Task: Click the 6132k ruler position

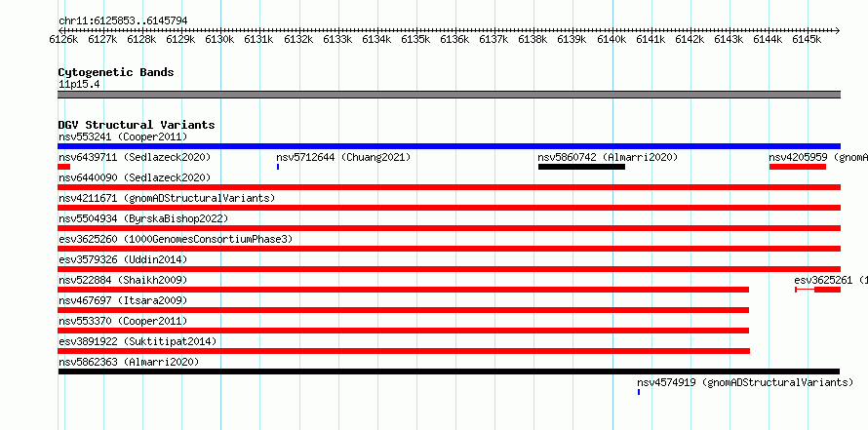Action: point(299,39)
